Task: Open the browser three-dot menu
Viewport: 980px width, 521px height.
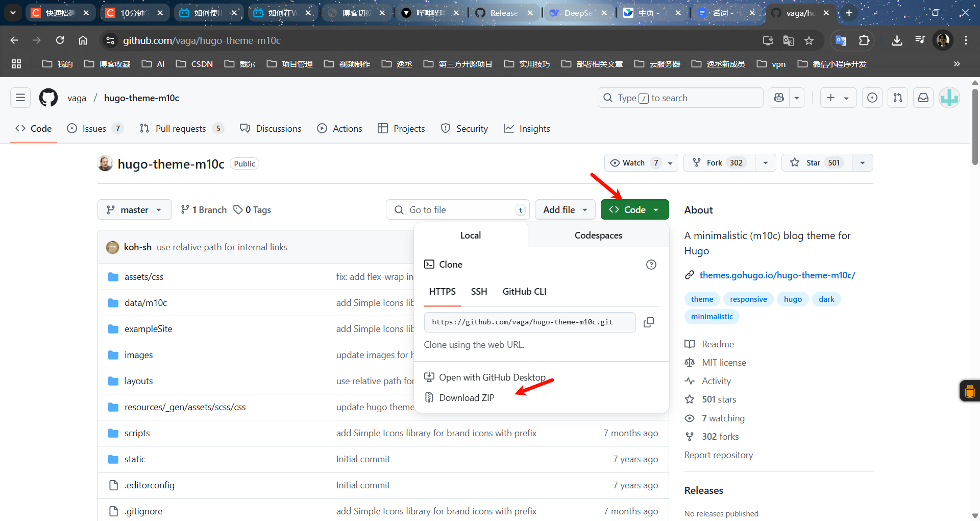Action: pos(966,40)
